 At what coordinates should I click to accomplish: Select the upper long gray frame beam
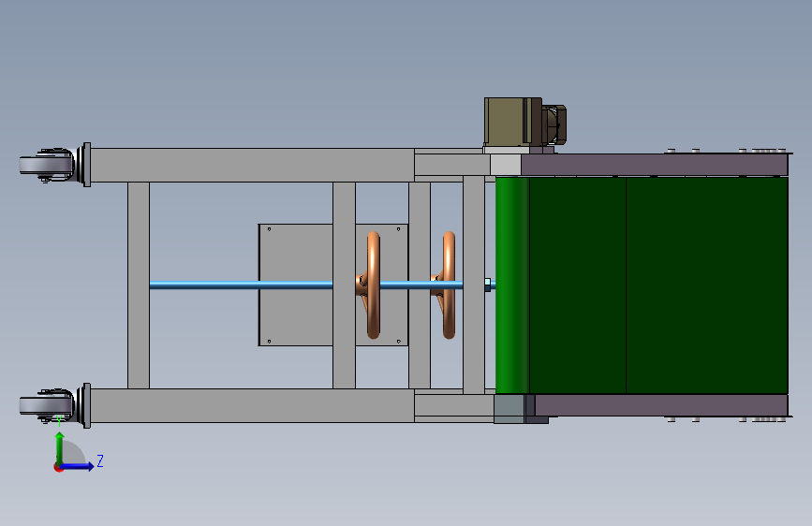(x=252, y=165)
